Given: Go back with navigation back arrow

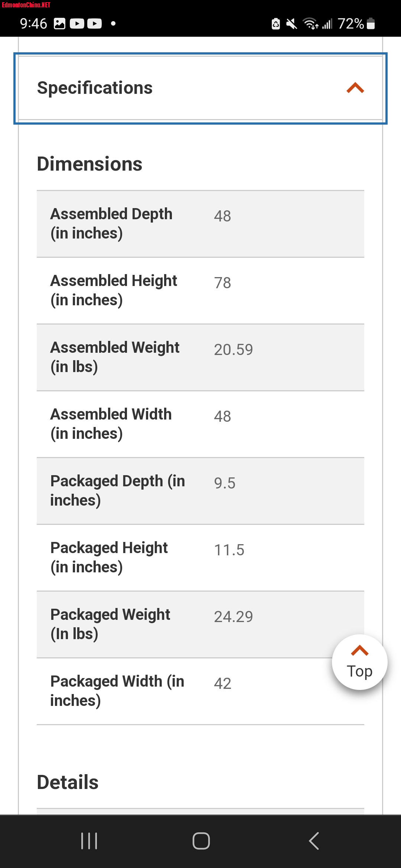Looking at the screenshot, I should pos(314,841).
